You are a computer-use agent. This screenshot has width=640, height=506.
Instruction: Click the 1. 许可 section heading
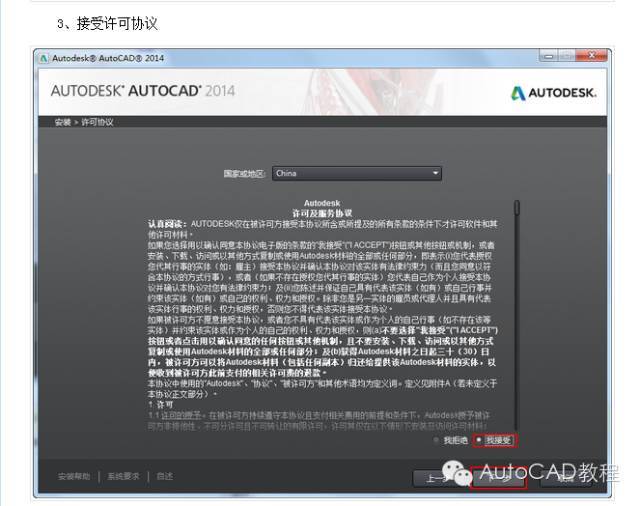(160, 405)
